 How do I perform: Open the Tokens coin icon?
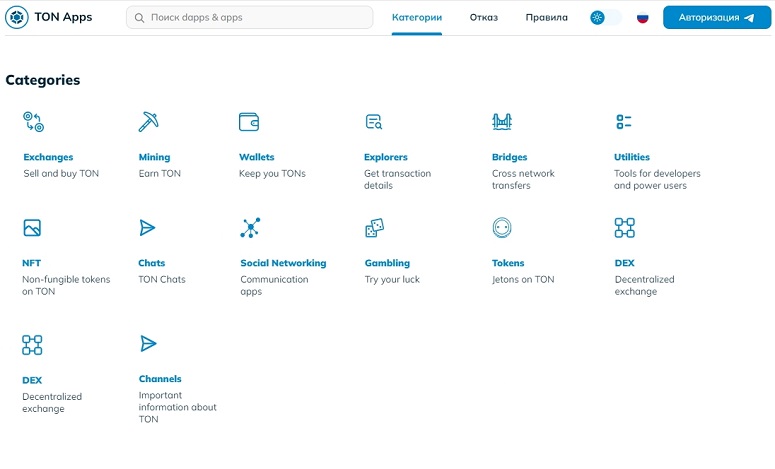coord(502,228)
